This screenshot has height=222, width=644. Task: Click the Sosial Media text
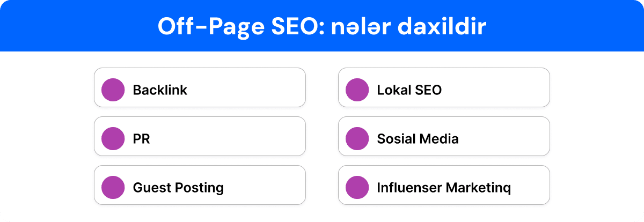pyautogui.click(x=418, y=139)
